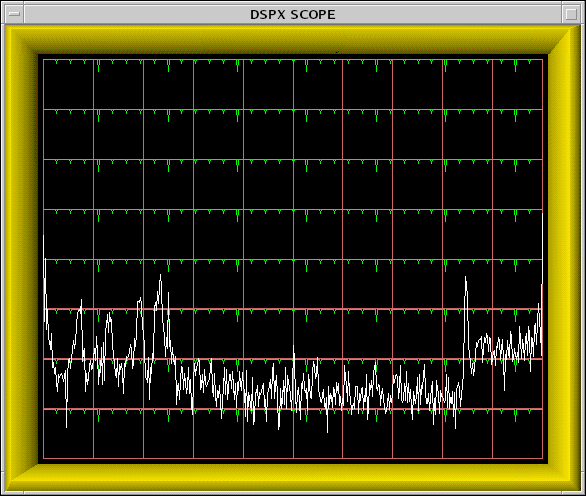
Task: Click the bottom edge of the yellow bezel frame
Action: 293,477
